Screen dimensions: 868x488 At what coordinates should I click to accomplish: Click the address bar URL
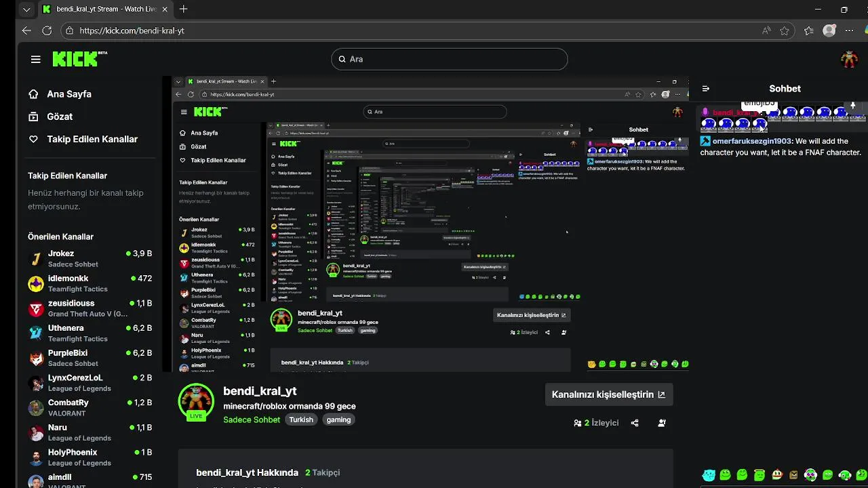point(132,30)
